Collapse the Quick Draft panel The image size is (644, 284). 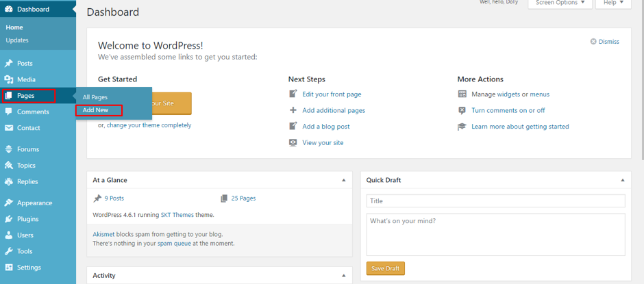pyautogui.click(x=623, y=180)
